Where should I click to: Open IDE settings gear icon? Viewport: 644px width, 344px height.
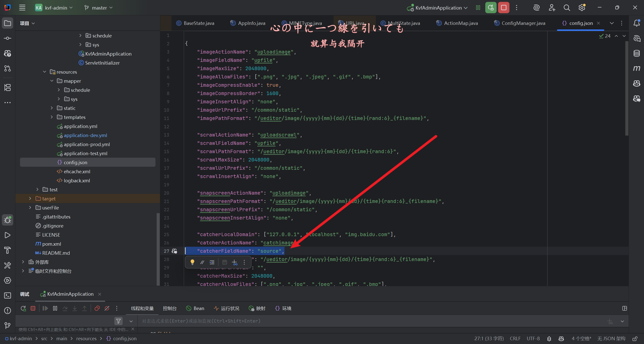(582, 8)
